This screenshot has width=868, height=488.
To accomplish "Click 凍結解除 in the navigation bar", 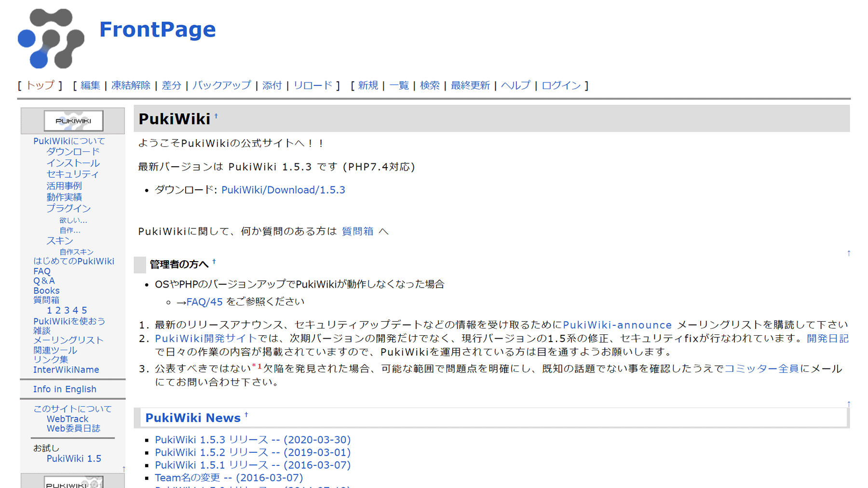I will pyautogui.click(x=131, y=85).
